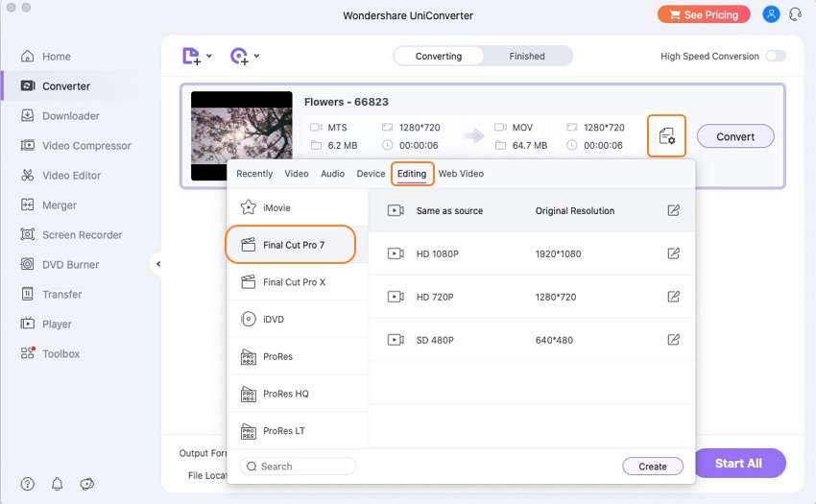Select the Device format tab

pyautogui.click(x=371, y=174)
